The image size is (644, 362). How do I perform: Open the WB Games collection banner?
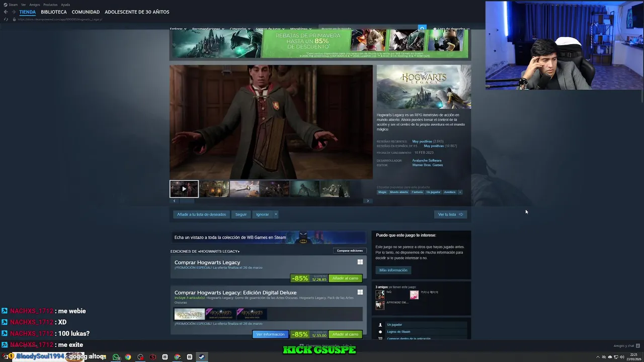tap(268, 237)
